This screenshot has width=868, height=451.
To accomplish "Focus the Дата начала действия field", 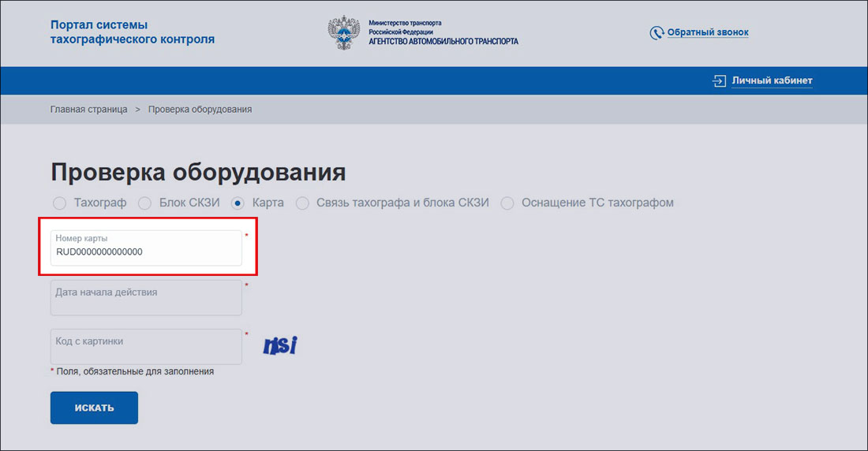I will (x=146, y=298).
